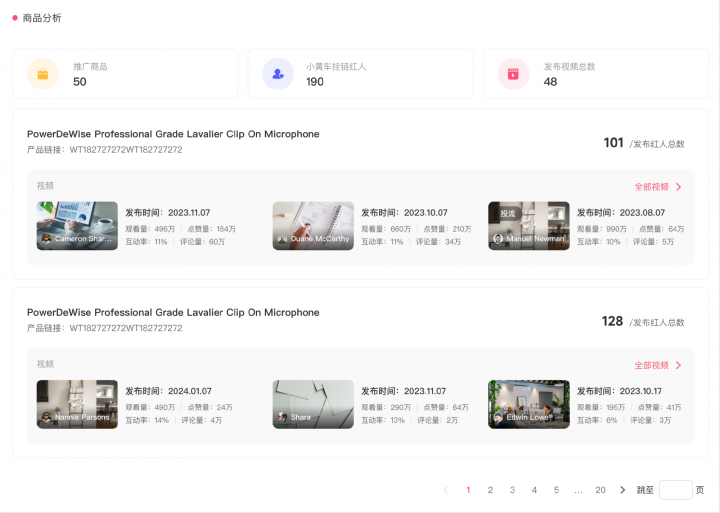This screenshot has width=720, height=513.
Task: Click the 全部视频 link in the first product card
Action: (x=651, y=187)
